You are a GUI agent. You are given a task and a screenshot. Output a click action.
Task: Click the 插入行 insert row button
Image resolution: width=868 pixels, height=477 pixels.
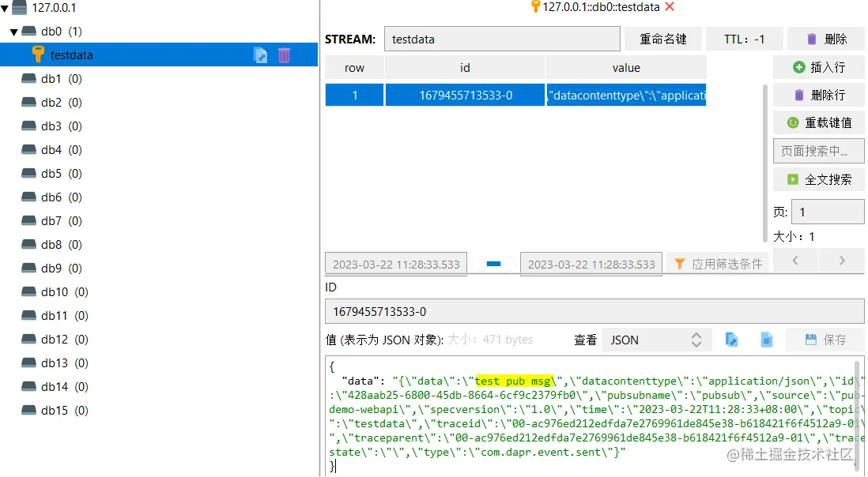[x=819, y=67]
